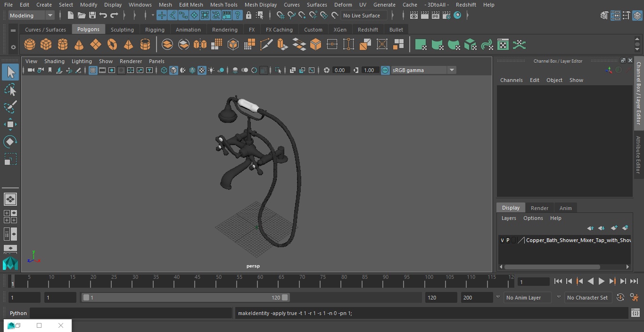
Task: Open the Layers menu in Layer Editor
Action: click(509, 218)
